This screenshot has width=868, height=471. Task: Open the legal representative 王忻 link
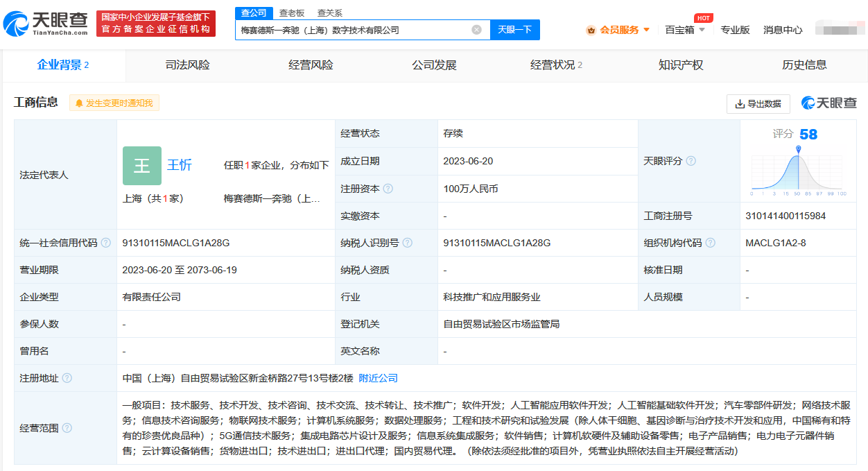(180, 165)
